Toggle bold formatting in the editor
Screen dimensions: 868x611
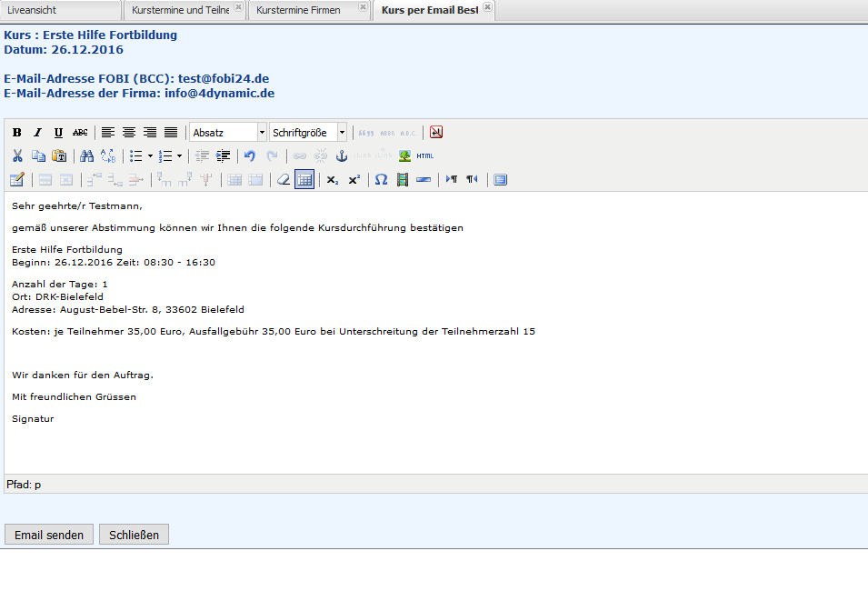(16, 133)
